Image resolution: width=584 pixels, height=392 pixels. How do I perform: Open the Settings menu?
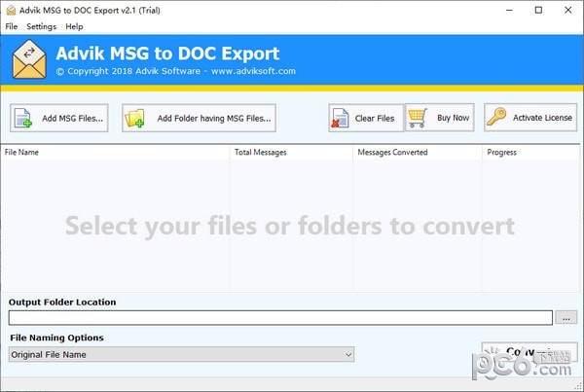point(41,26)
